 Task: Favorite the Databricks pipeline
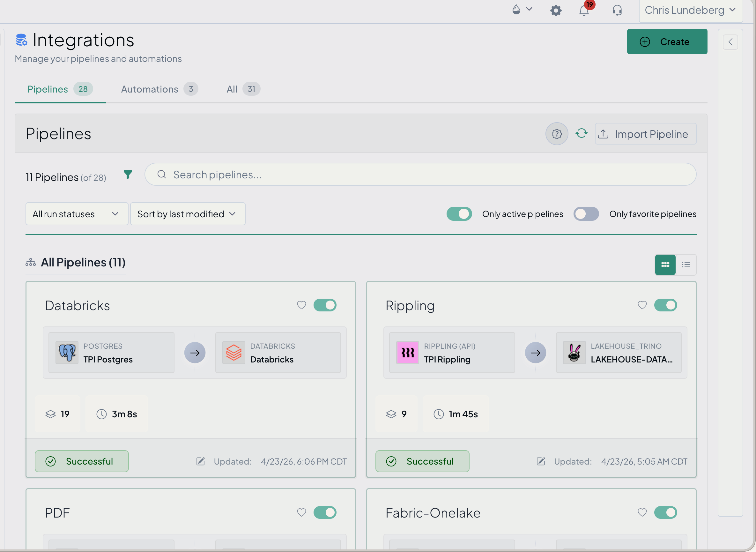pos(301,305)
